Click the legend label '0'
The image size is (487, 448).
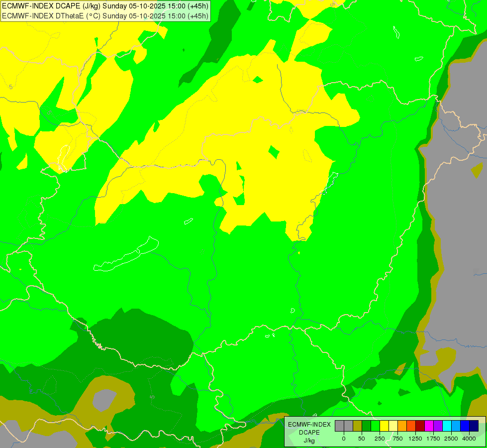tap(344, 439)
